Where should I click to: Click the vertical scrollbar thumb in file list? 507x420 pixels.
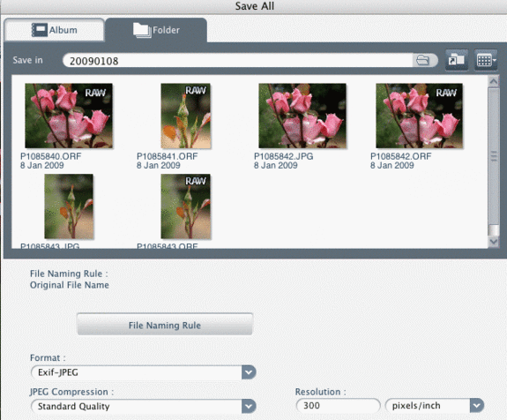click(494, 157)
